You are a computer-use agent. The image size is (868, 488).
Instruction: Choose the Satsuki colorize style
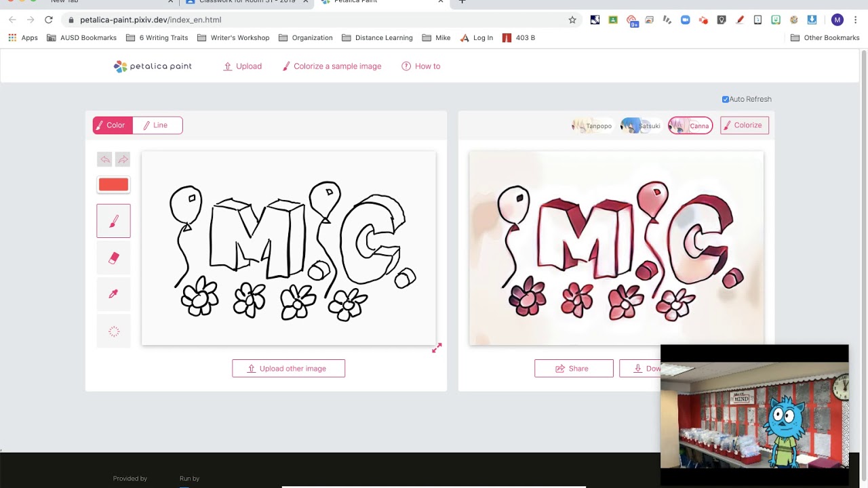(641, 125)
